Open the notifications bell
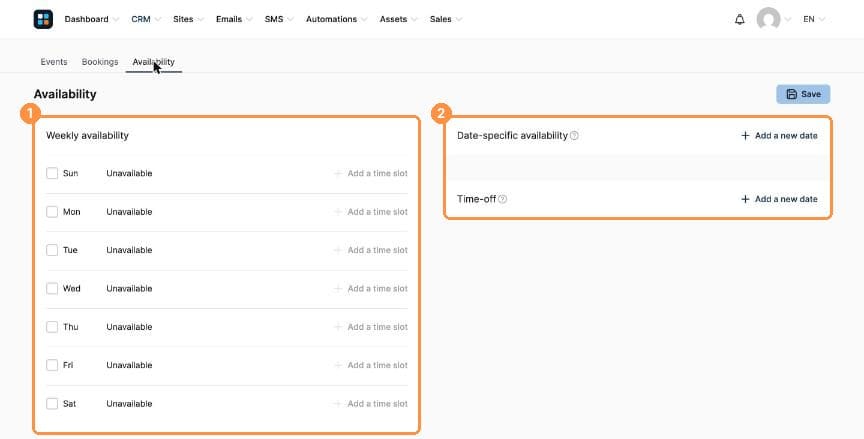This screenshot has width=864, height=439. click(x=739, y=19)
